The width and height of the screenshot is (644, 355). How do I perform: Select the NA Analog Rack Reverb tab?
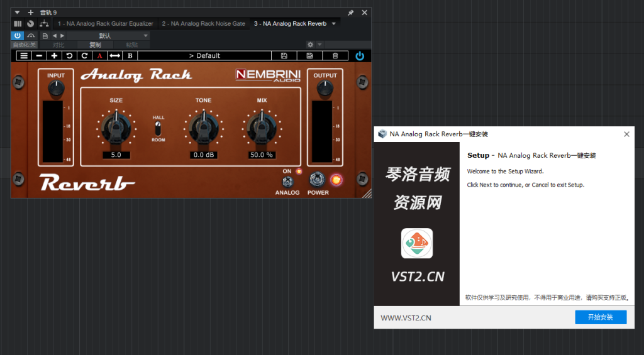click(290, 24)
